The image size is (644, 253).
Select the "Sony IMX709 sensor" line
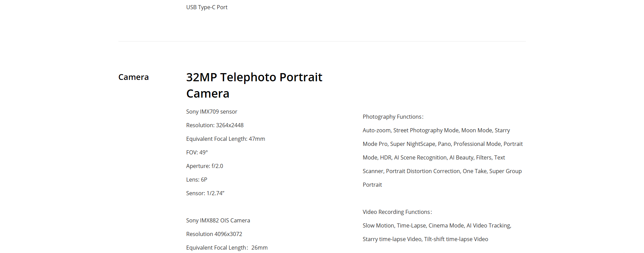211,112
